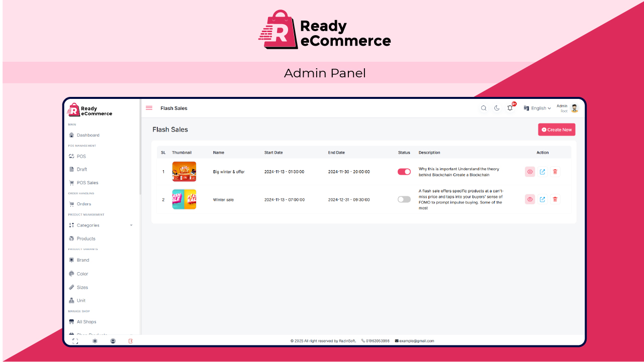Select the POS icon in the sidebar
Image resolution: width=644 pixels, height=362 pixels.
(71, 156)
